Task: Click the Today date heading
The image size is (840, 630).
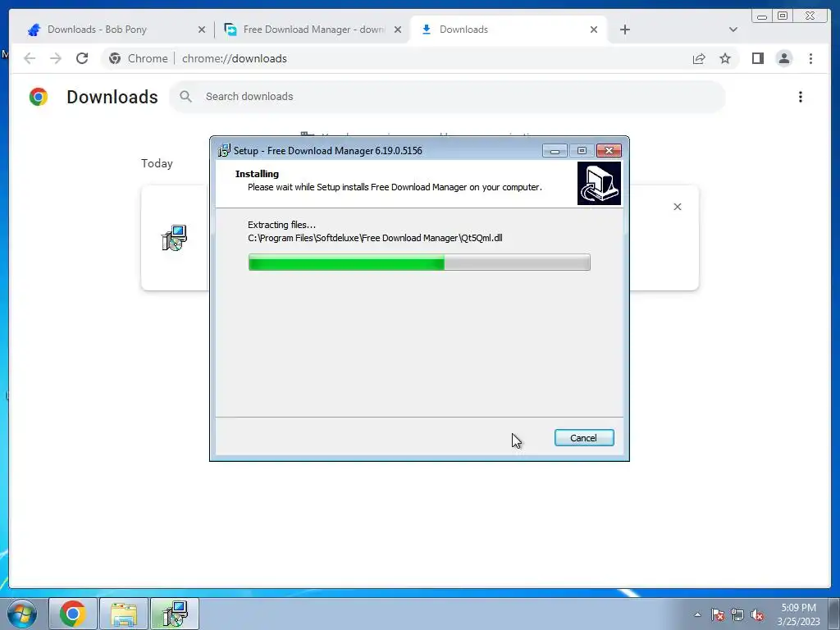Action: pos(157,163)
